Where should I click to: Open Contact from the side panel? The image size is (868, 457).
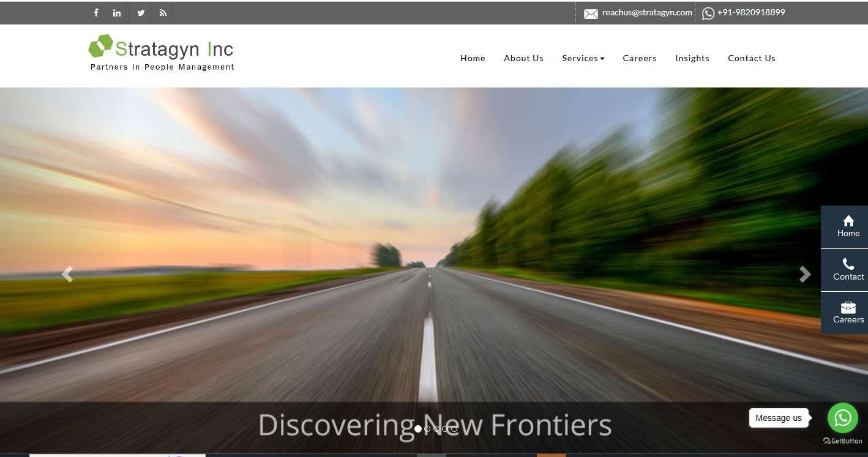click(x=848, y=270)
